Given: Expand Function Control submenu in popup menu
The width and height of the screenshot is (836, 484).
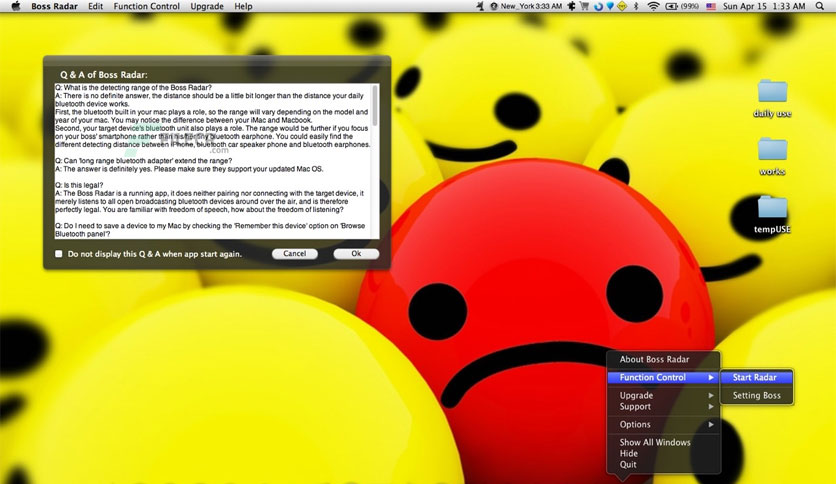Looking at the screenshot, I should (x=664, y=377).
